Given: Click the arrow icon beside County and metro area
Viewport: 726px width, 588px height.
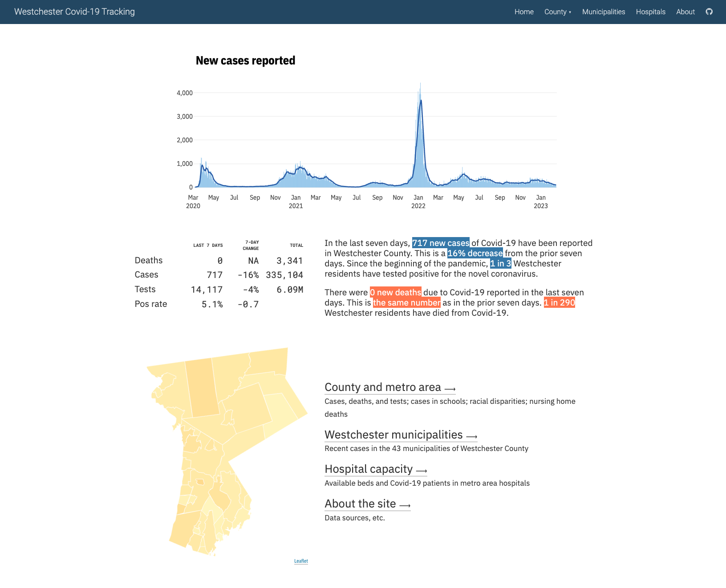Looking at the screenshot, I should (x=450, y=387).
